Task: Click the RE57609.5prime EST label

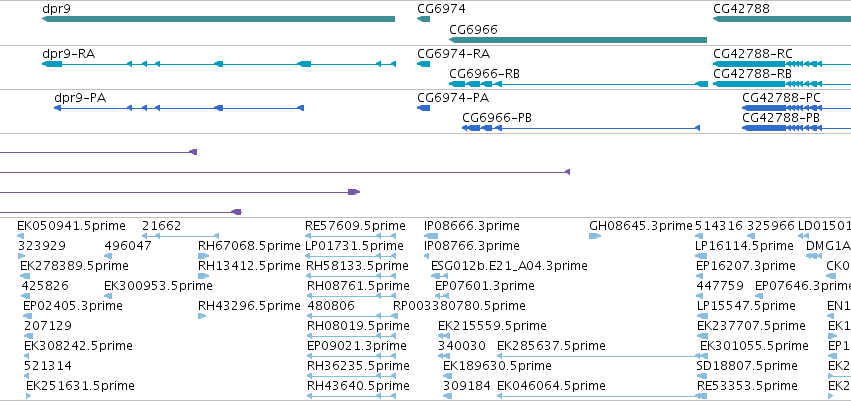Action: [x=355, y=226]
